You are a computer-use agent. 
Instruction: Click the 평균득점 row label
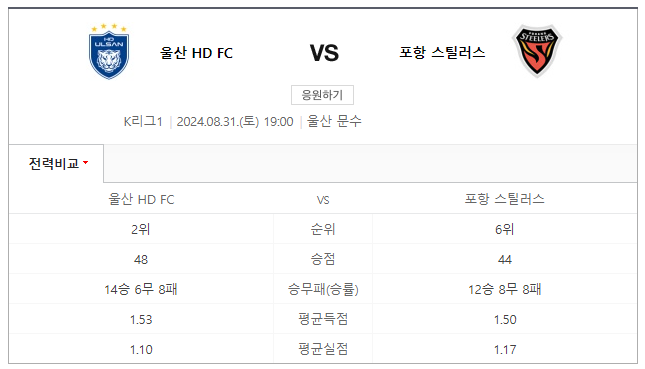[x=323, y=319]
